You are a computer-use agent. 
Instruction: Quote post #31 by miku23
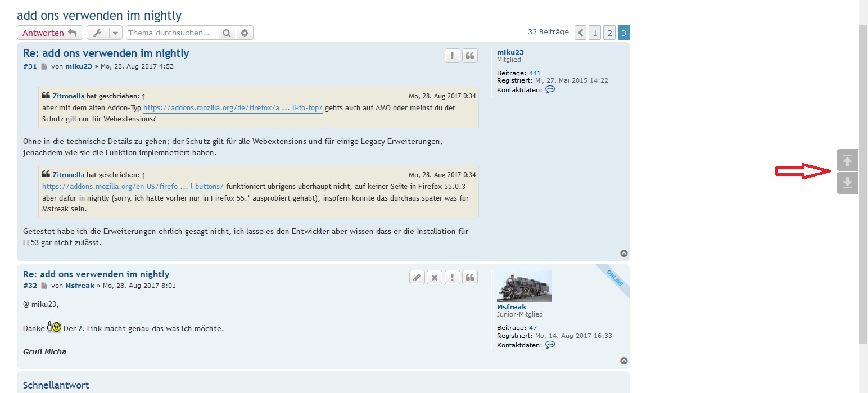[470, 56]
